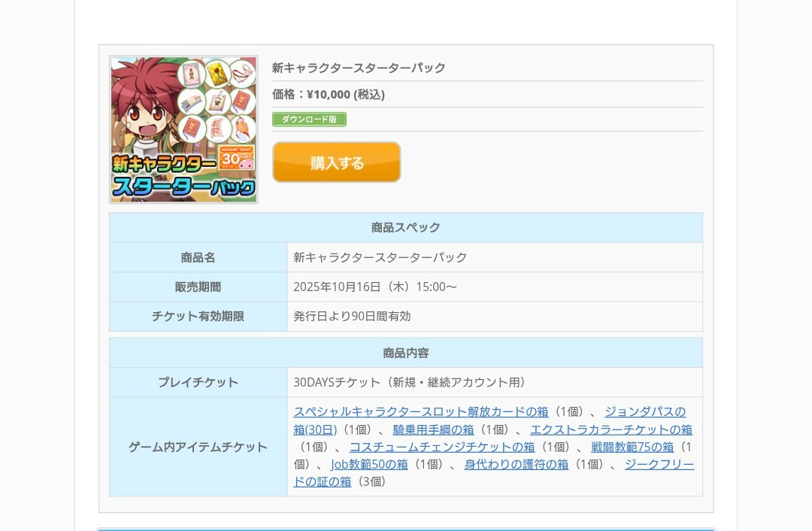Open the 身代わりの護符の箱 link

point(516,464)
